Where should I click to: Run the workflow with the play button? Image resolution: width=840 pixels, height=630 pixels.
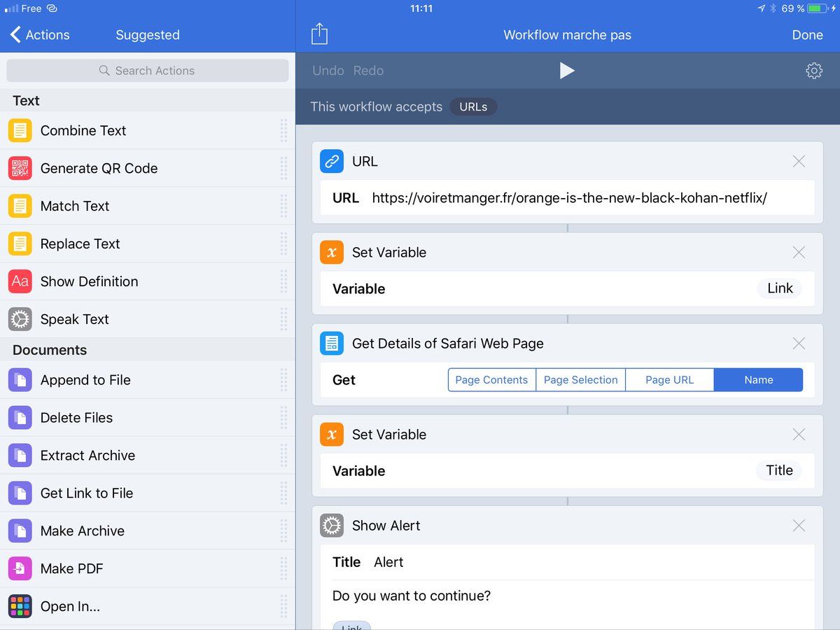point(567,71)
